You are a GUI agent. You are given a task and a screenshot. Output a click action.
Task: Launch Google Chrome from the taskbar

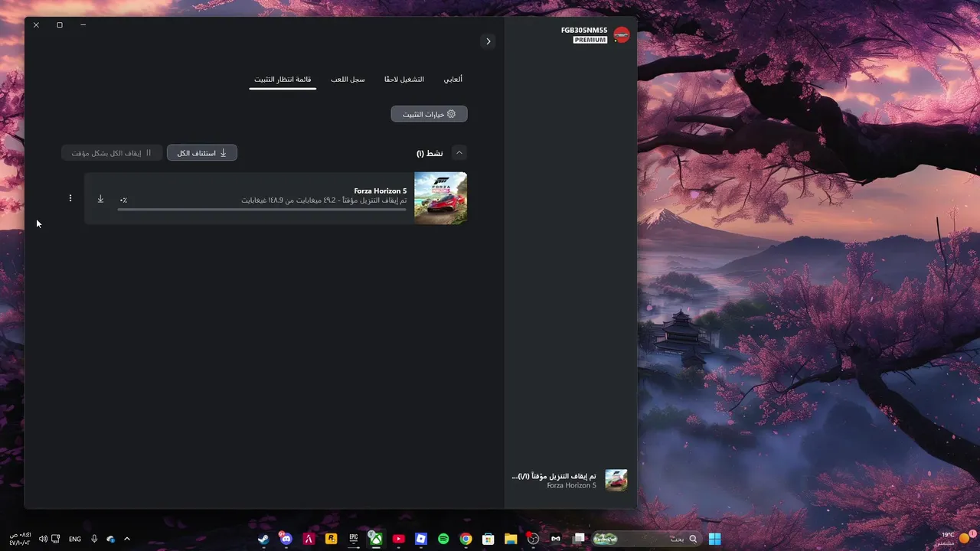click(465, 539)
